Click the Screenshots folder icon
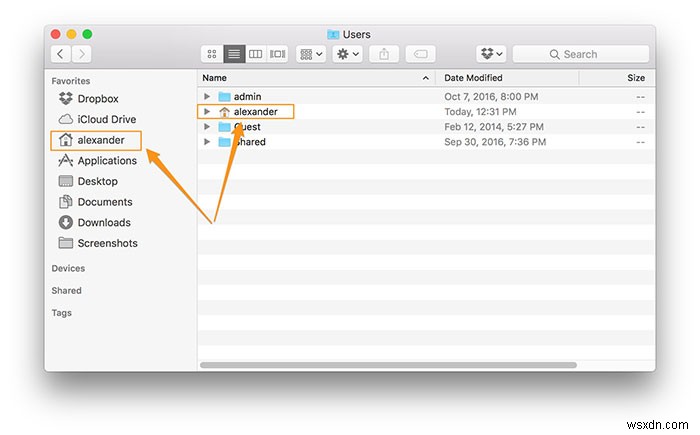This screenshot has width=700, height=435. [66, 243]
